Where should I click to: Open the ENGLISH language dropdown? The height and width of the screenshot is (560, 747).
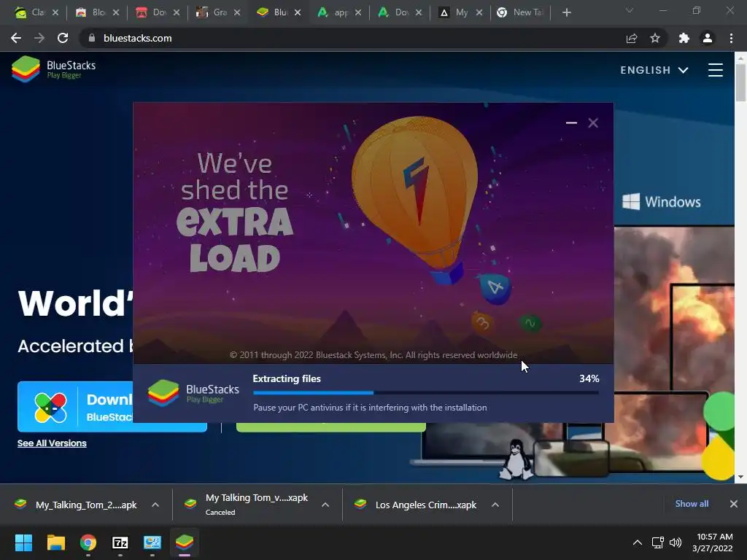(x=654, y=70)
